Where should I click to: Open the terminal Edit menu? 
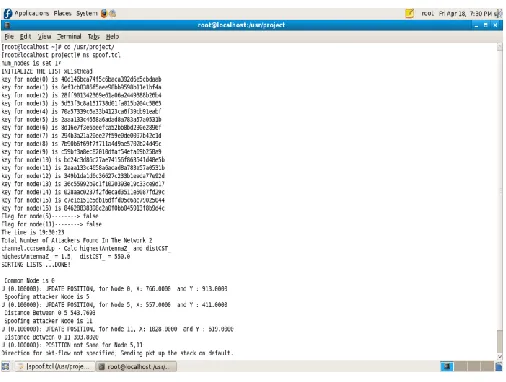click(x=25, y=37)
